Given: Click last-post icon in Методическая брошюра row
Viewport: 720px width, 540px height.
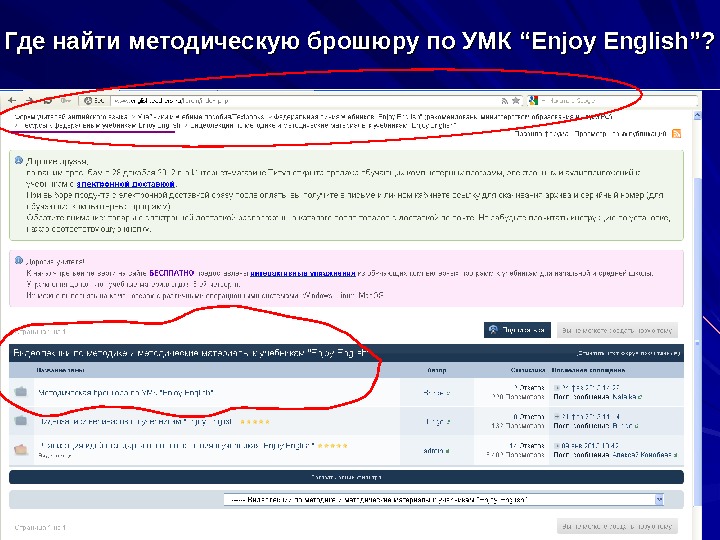Looking at the screenshot, I should 557,388.
